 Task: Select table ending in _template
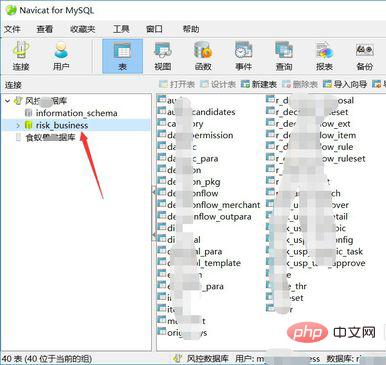(x=204, y=263)
